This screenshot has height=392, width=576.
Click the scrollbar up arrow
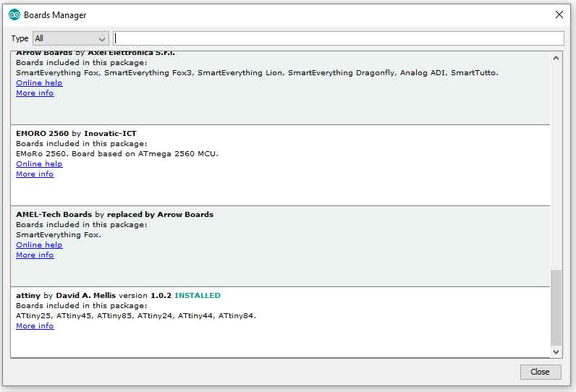click(556, 58)
